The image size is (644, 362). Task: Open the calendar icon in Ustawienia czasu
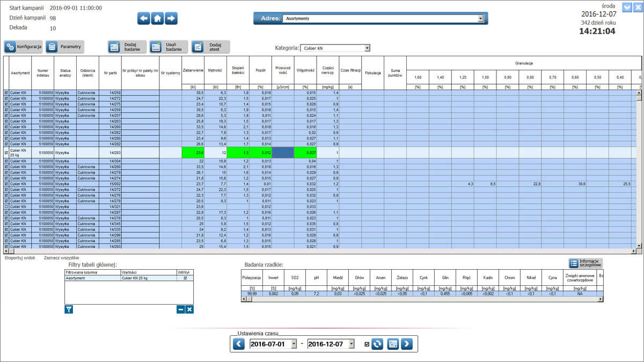(392, 344)
